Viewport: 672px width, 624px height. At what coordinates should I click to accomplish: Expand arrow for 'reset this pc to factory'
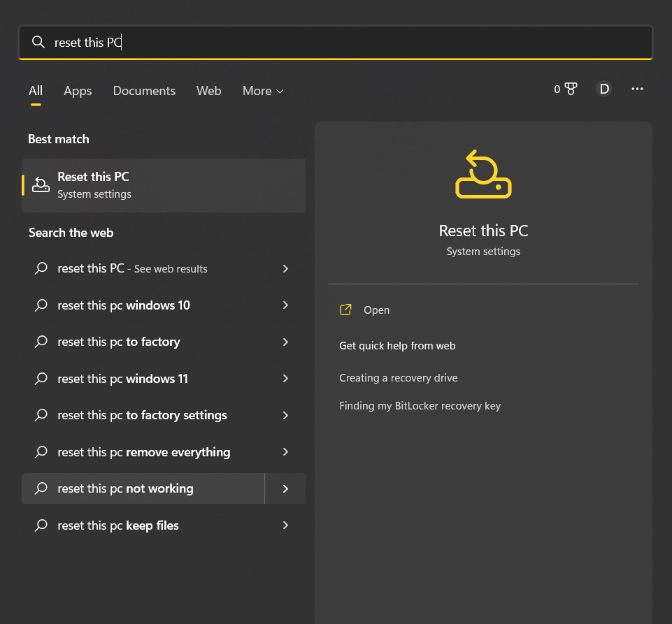pyautogui.click(x=285, y=342)
